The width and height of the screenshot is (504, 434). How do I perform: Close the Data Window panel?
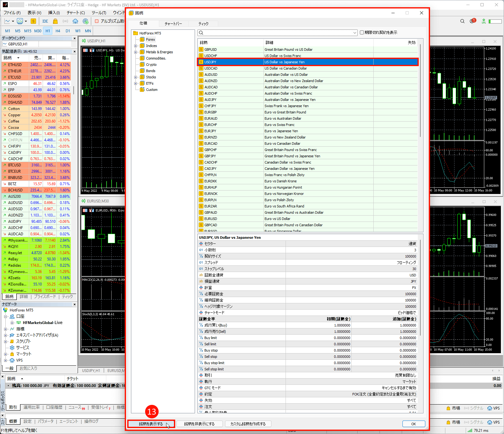[75, 38]
